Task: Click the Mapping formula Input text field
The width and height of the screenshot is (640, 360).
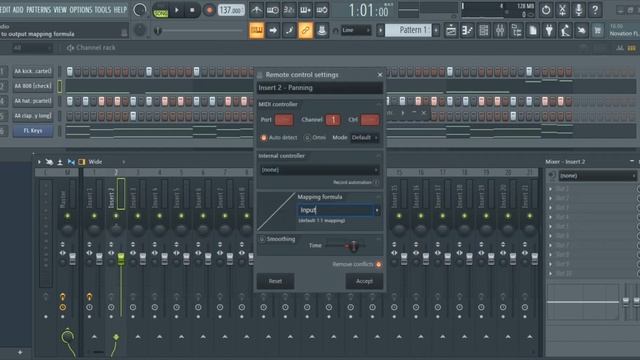Action: 336,211
